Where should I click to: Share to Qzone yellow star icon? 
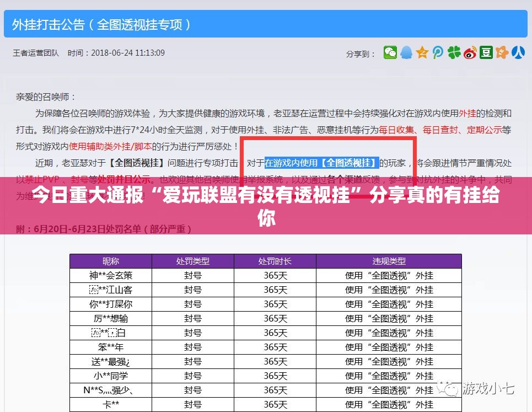pyautogui.click(x=422, y=52)
